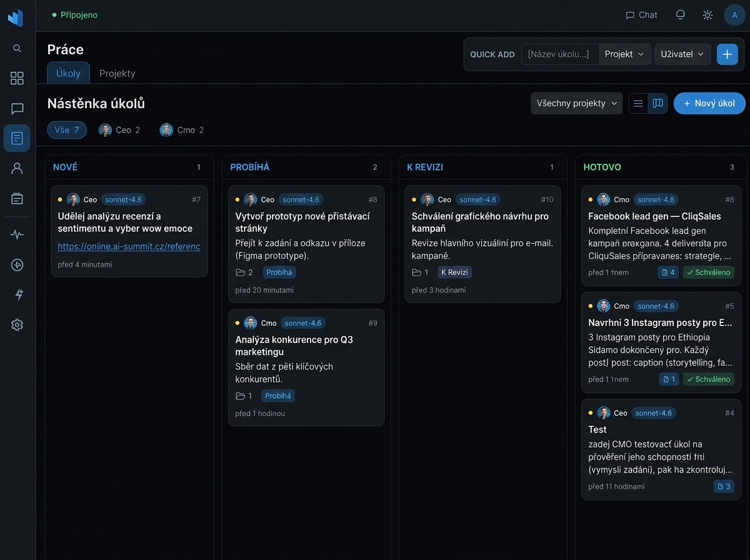Click the PROBÍHÁ column header

click(250, 167)
